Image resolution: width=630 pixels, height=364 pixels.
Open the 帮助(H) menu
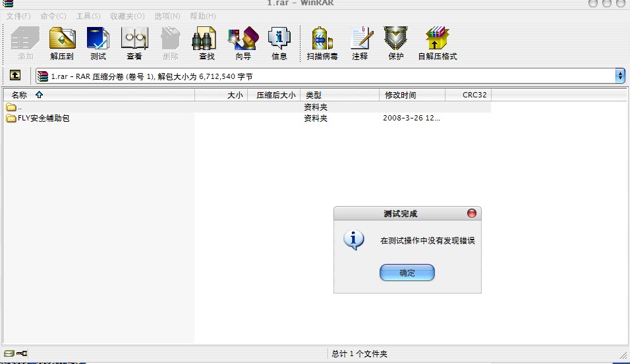(x=203, y=16)
